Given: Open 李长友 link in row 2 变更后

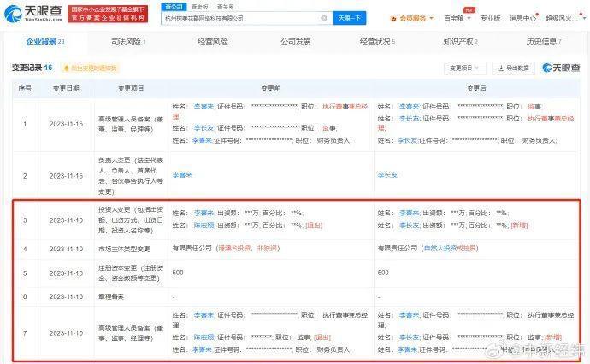Looking at the screenshot, I should pos(387,175).
